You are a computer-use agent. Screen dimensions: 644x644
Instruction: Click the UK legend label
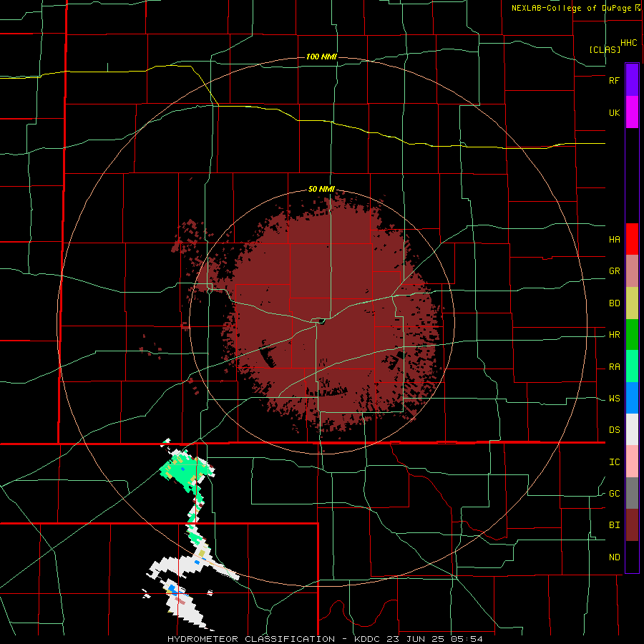click(x=614, y=113)
